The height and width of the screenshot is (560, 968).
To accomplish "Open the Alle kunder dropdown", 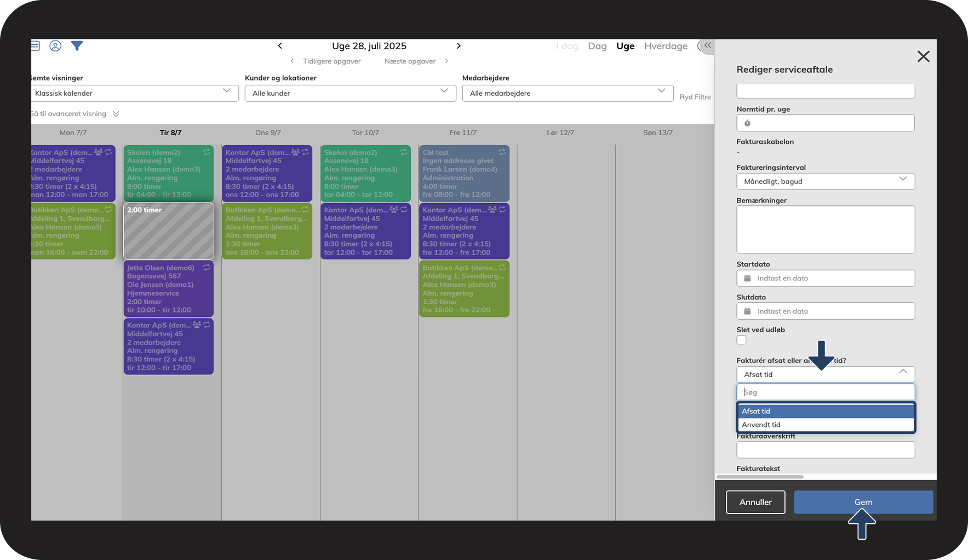I will click(351, 93).
